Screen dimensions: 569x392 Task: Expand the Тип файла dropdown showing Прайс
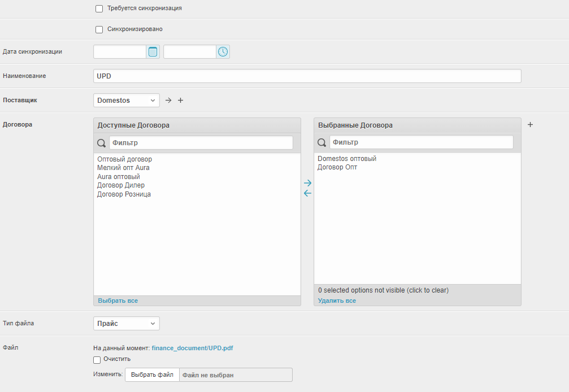click(127, 324)
